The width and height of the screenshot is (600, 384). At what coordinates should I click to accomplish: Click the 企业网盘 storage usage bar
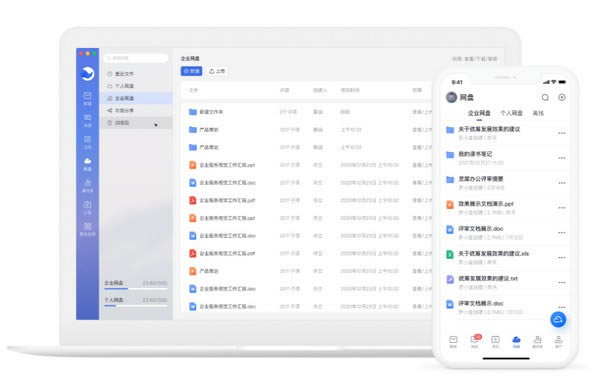point(136,288)
